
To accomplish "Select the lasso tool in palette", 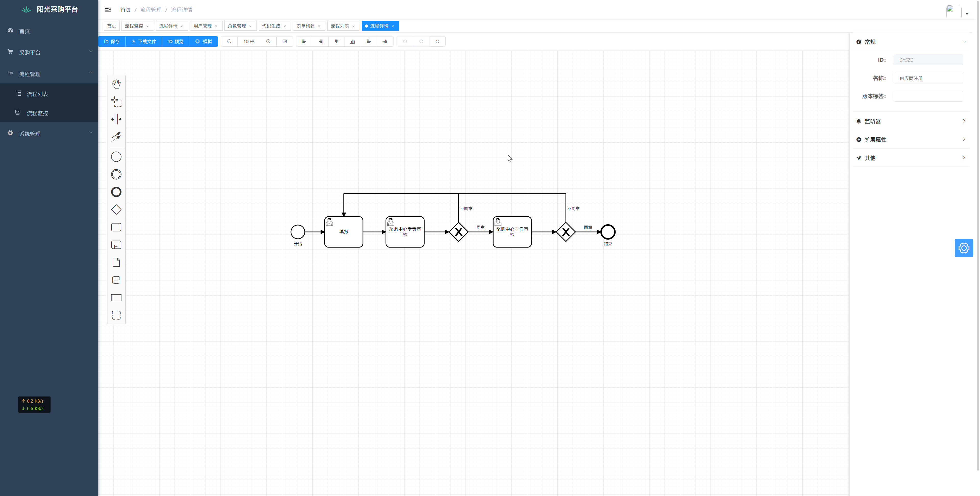I will pos(116,102).
